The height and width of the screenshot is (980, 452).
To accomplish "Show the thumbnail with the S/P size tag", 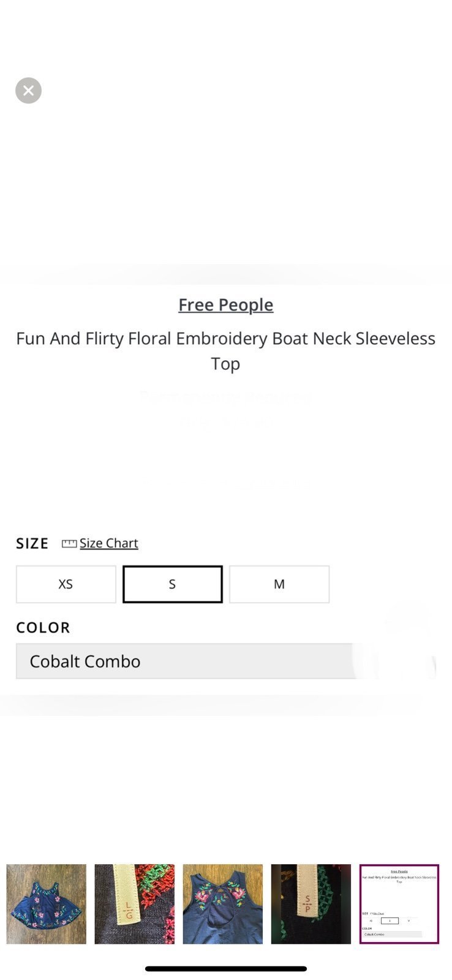I will point(311,904).
